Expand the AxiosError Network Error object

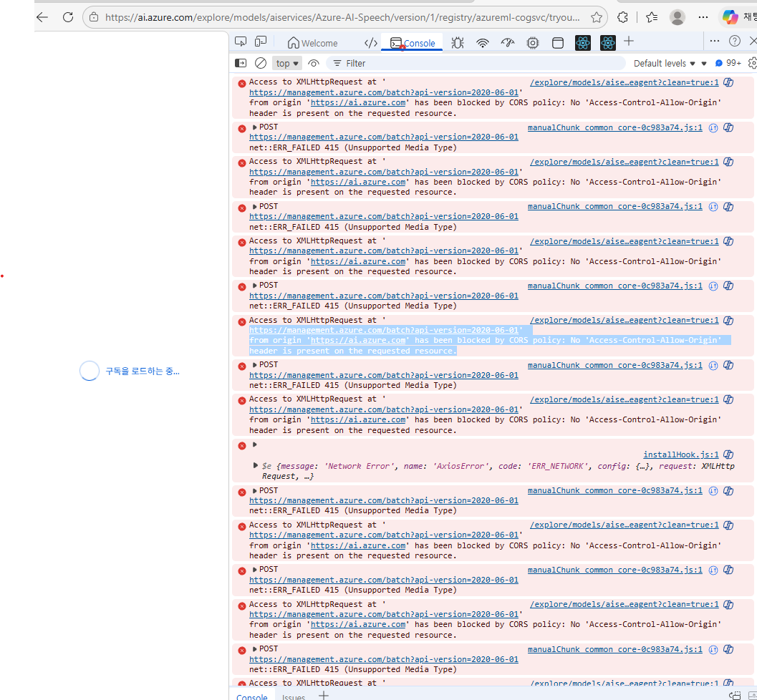coord(256,465)
